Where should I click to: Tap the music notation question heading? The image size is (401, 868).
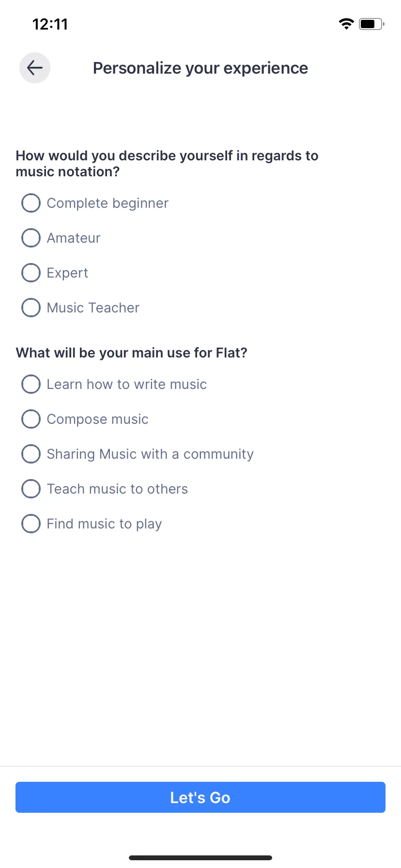pyautogui.click(x=167, y=164)
